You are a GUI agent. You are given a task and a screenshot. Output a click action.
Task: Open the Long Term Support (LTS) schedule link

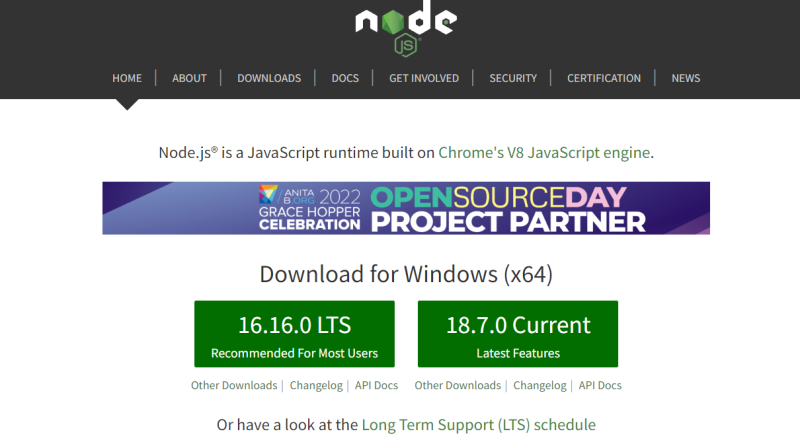pyautogui.click(x=478, y=425)
